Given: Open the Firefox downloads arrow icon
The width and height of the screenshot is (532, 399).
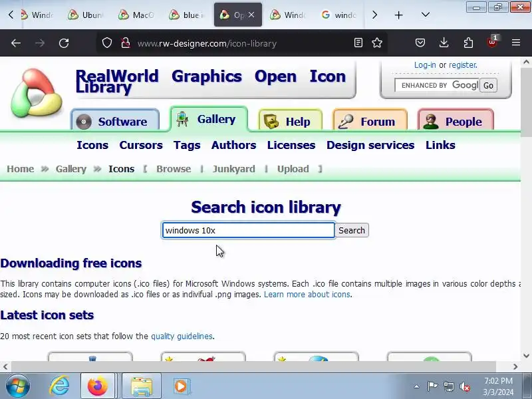Looking at the screenshot, I should 444,43.
